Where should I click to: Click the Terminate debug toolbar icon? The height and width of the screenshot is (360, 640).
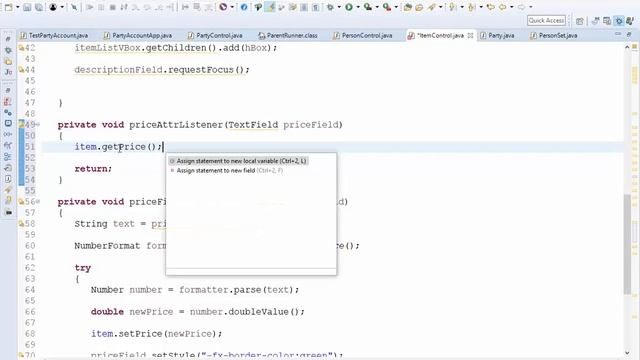click(113, 7)
